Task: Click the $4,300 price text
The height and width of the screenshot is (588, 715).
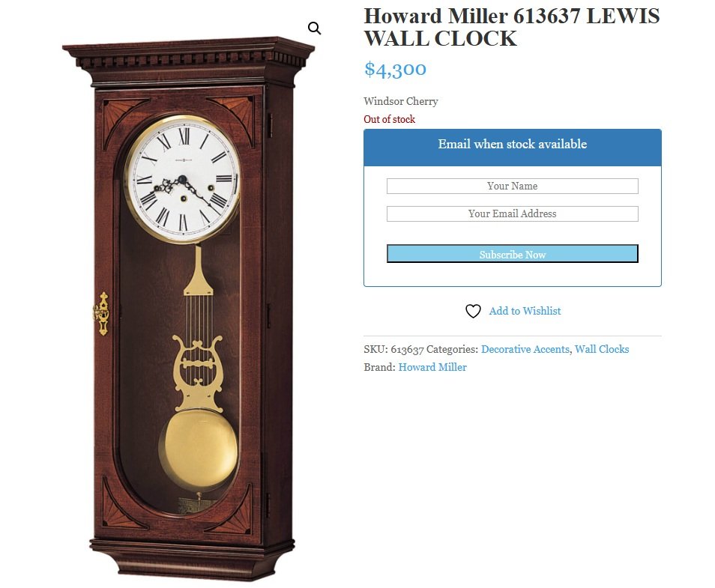Action: [395, 70]
